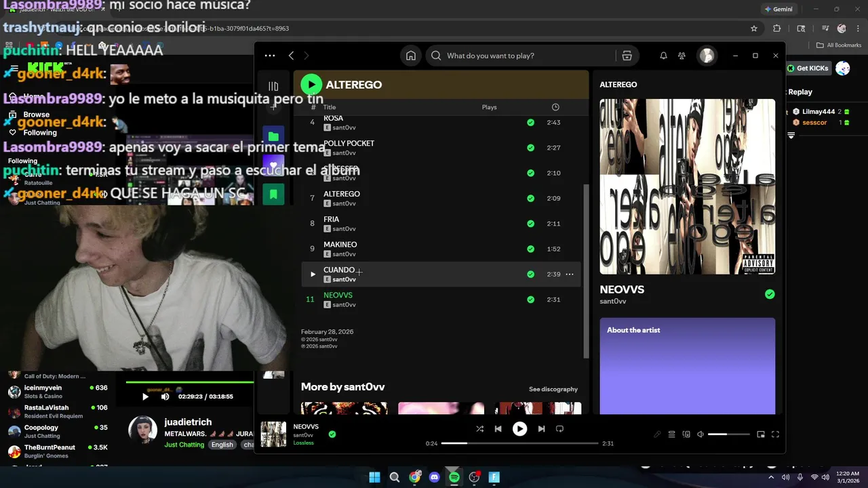Open the sant0vv artist link under NEOVVS title
868x488 pixels.
click(613, 302)
